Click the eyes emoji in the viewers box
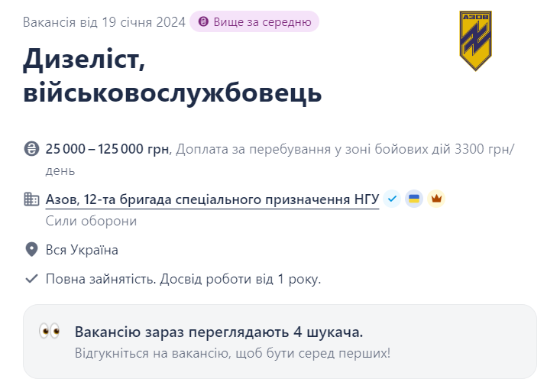 [50, 332]
